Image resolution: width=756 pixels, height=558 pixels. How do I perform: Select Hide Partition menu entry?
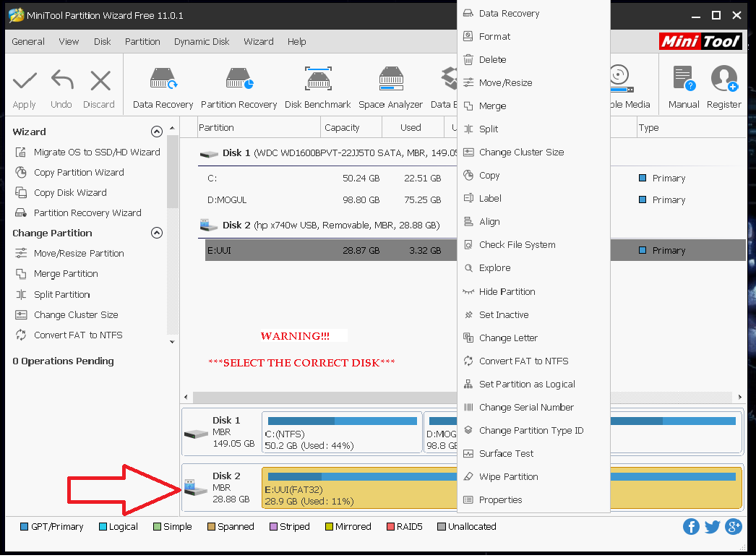tap(533, 292)
